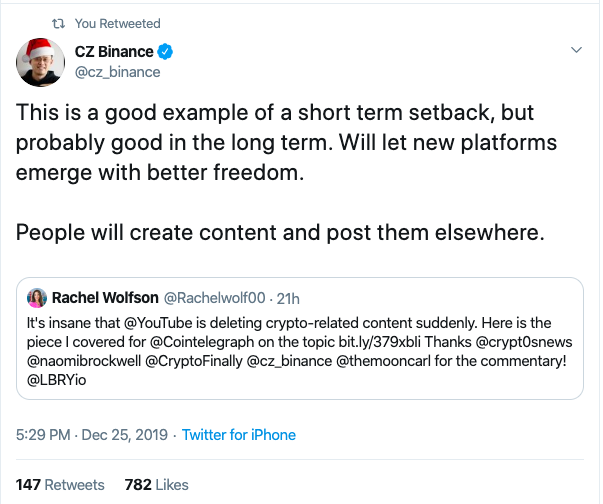The image size is (603, 504).
Task: Click the @YouTube mention in quoted tweet
Action: tap(158, 323)
